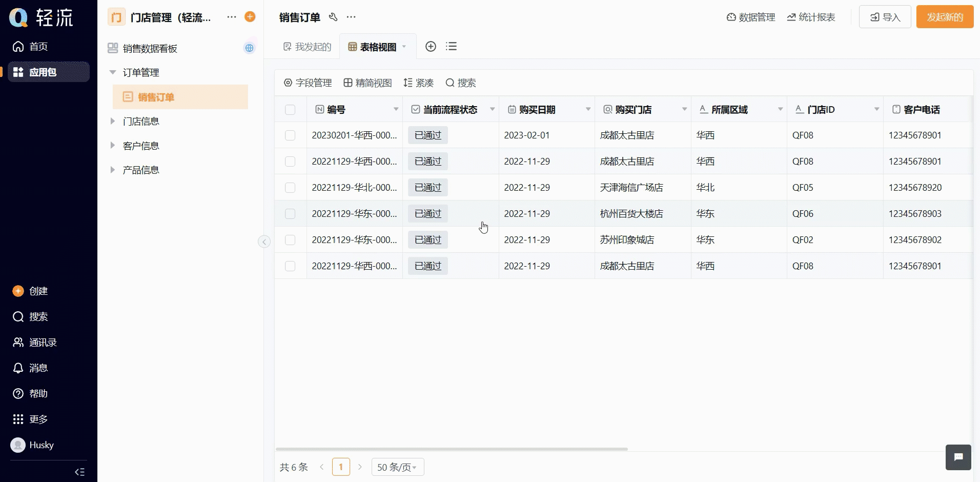Screen dimensions: 980x482
Task: Open sidebar 搜索 at bottom left
Action: [31, 317]
